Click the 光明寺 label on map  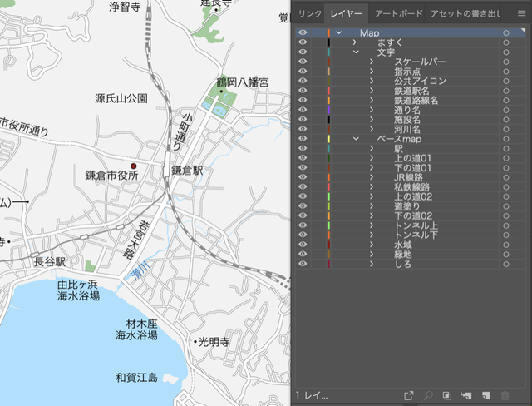214,342
